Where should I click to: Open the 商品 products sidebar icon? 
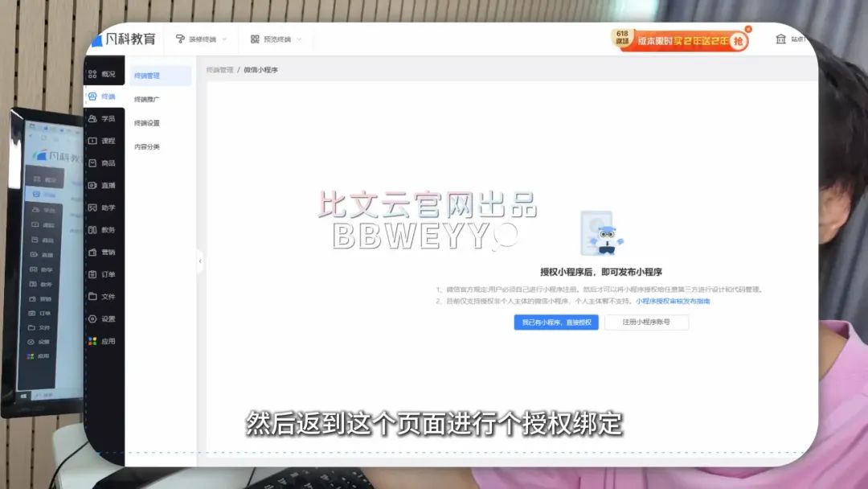tap(102, 163)
